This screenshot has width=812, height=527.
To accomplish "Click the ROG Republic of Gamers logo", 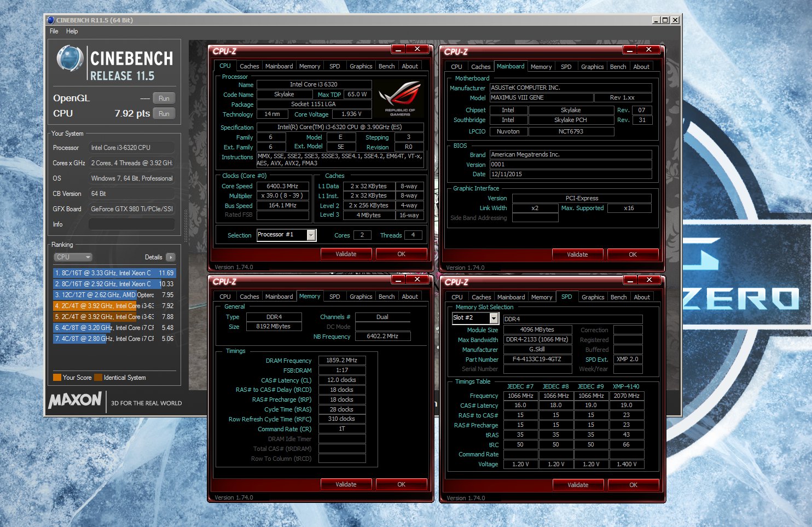I will (x=400, y=99).
